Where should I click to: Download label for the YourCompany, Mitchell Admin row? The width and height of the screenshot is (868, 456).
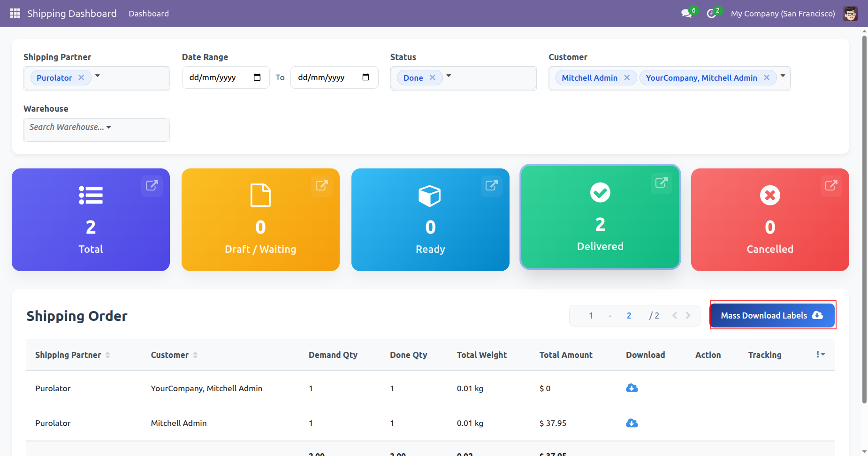point(632,388)
